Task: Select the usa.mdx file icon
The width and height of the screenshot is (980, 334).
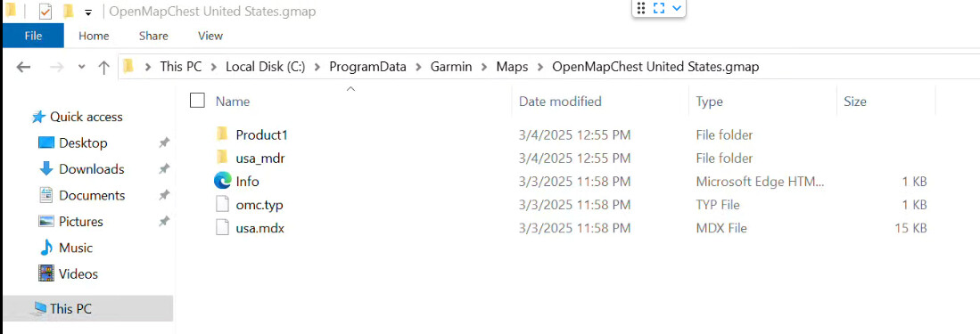Action: pyautogui.click(x=223, y=229)
